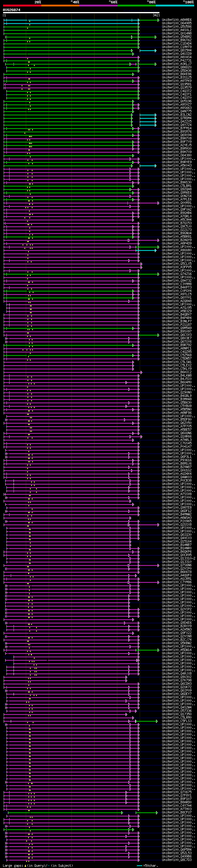Click the cyan alignment segment in the A9UU80 row
Viewport: 197px width, 868px height.
click(147, 250)
